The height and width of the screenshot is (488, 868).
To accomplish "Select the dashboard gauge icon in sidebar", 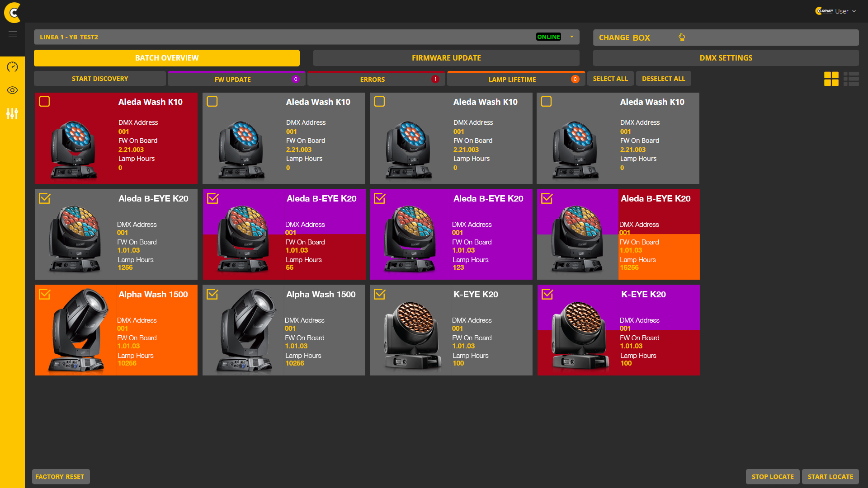I will [13, 67].
